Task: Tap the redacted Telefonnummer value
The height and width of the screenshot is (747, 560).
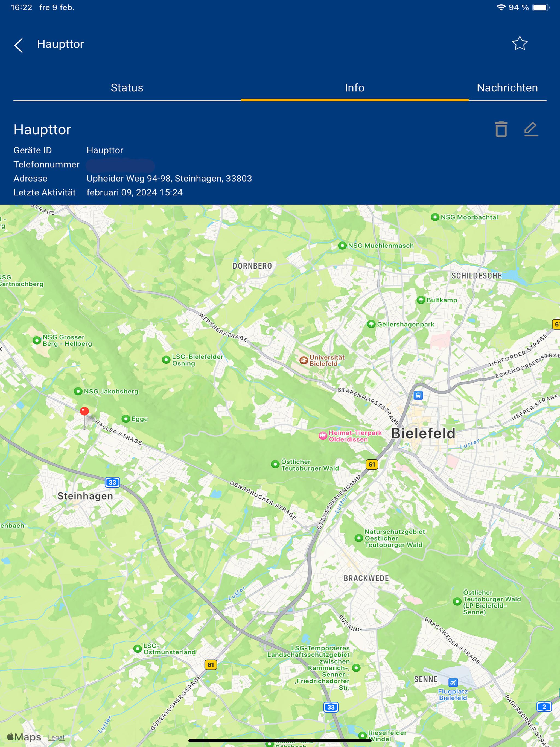Action: [x=120, y=165]
